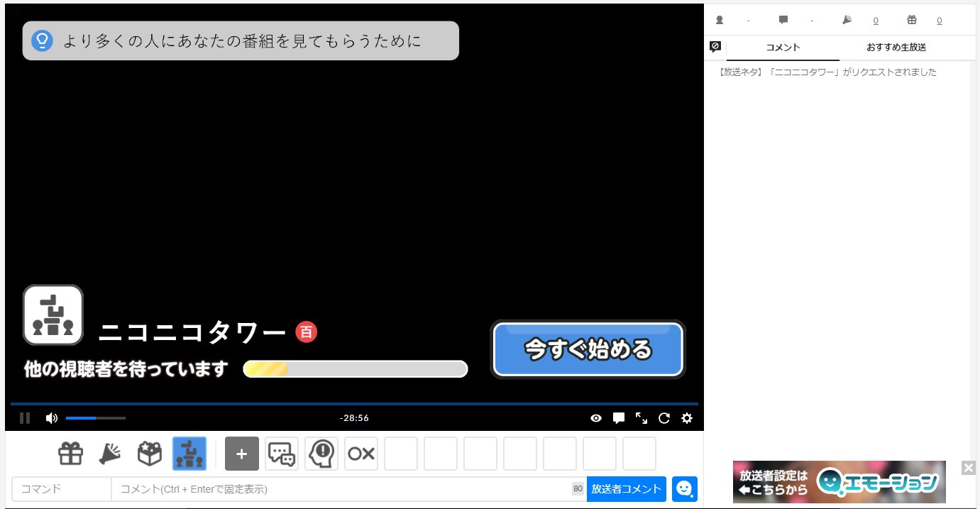Viewport: 980px width, 509px height.
Task: Switch to the おすすめ生放送 tab
Action: (896, 48)
